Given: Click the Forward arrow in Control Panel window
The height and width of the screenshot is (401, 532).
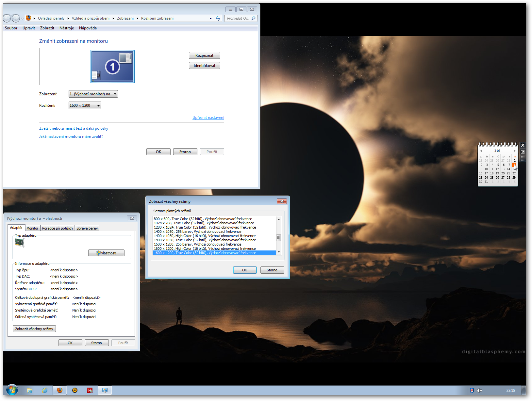Looking at the screenshot, I should click(15, 18).
